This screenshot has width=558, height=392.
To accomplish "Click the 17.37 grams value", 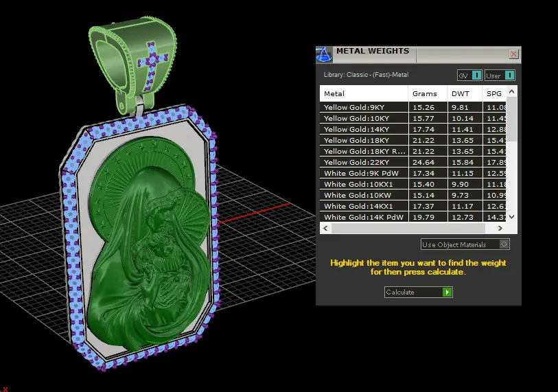I will coord(423,206).
